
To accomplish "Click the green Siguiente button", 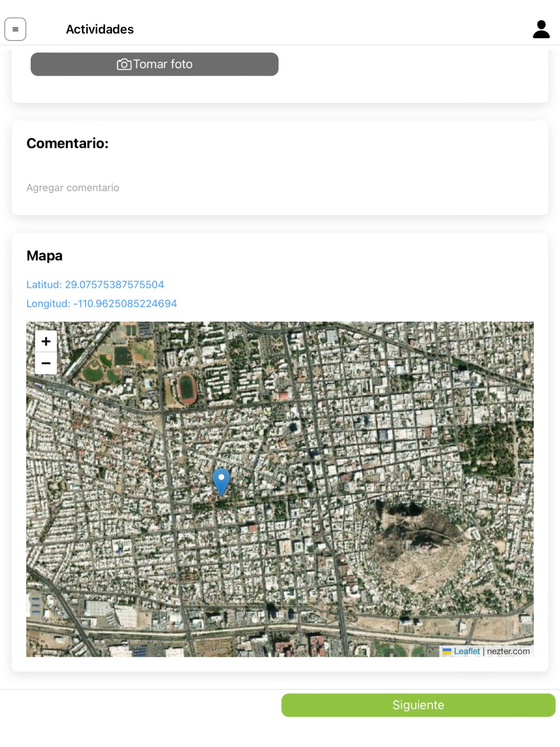I will 418,705.
